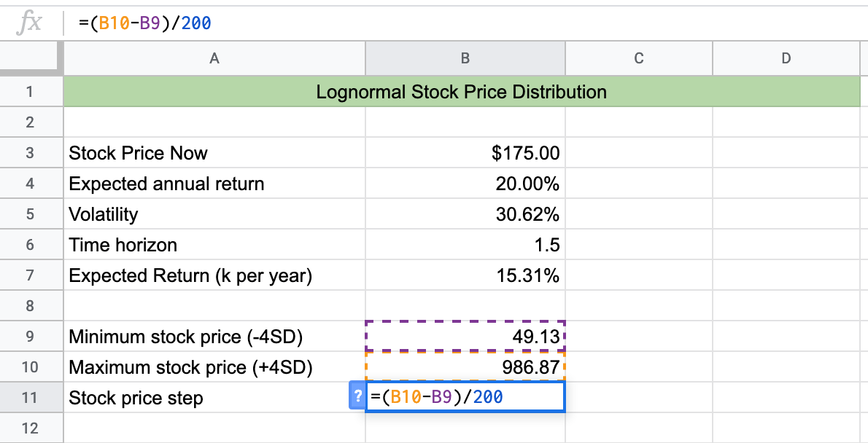The height and width of the screenshot is (443, 868).
Task: Click the formula bar text =(B10-B9)/200
Action: 144,23
